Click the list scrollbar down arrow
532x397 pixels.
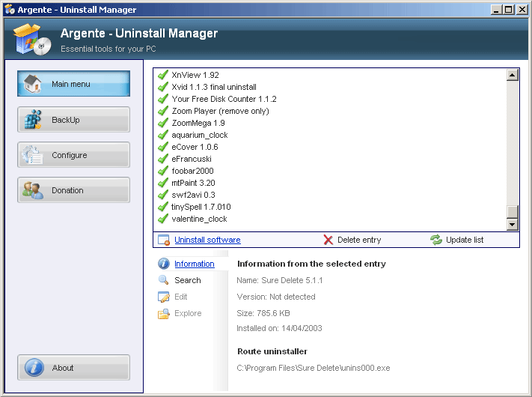[x=512, y=224]
